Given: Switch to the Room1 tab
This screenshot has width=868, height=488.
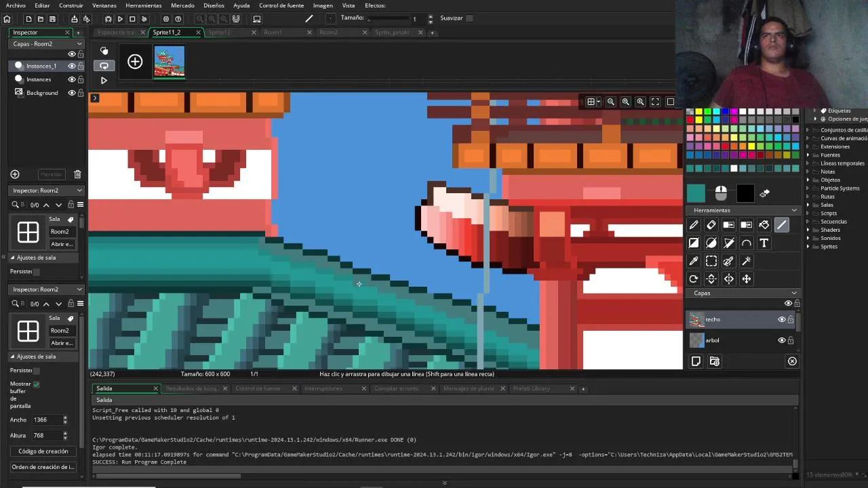Looking at the screenshot, I should (x=273, y=33).
